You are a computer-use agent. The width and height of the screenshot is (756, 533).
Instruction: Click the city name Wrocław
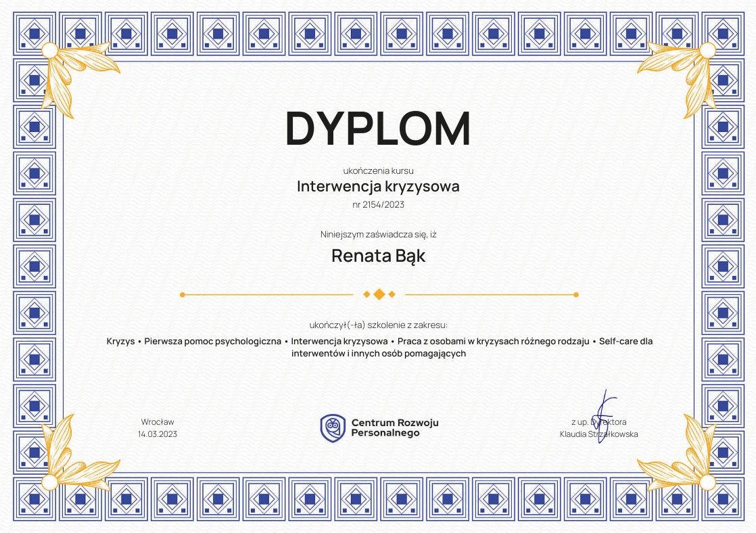158,421
